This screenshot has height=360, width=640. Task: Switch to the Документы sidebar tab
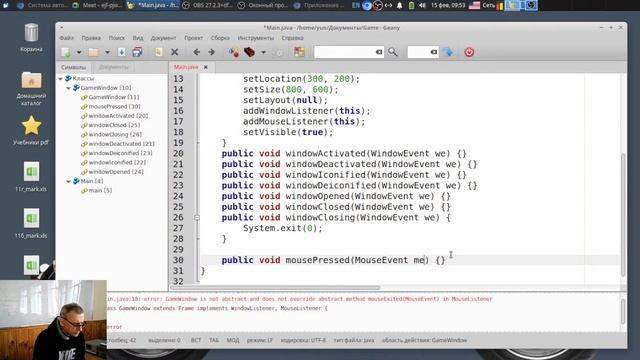coord(113,67)
